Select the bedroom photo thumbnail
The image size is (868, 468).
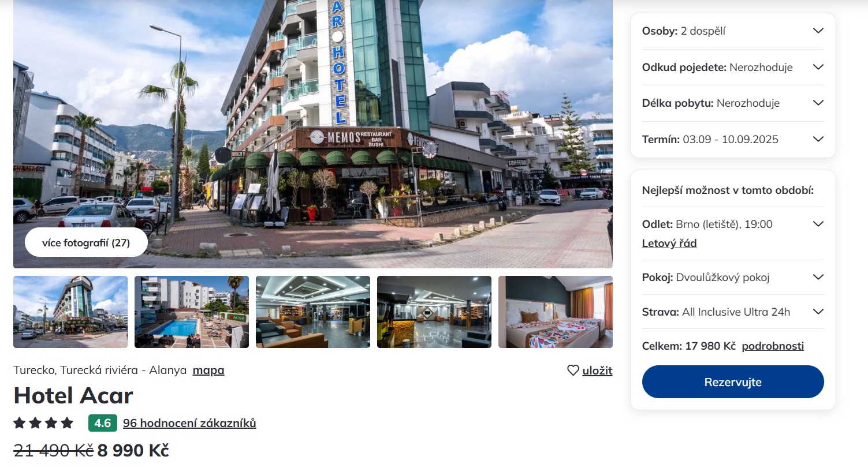pos(556,312)
